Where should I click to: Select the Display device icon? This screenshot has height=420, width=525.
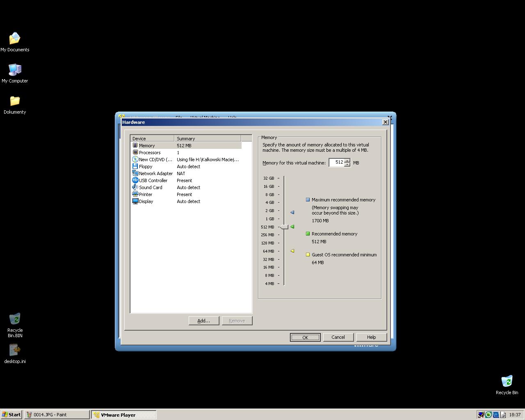point(135,201)
